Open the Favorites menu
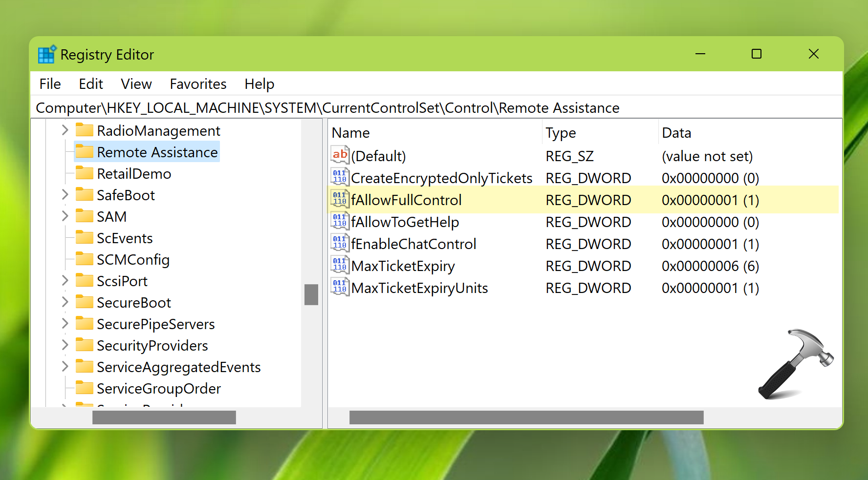This screenshot has height=480, width=868. point(198,84)
